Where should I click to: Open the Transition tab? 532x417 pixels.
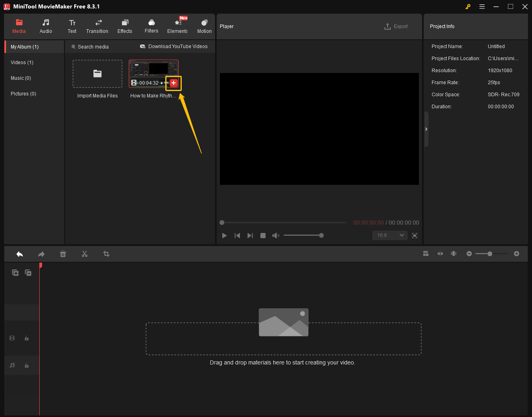click(97, 26)
